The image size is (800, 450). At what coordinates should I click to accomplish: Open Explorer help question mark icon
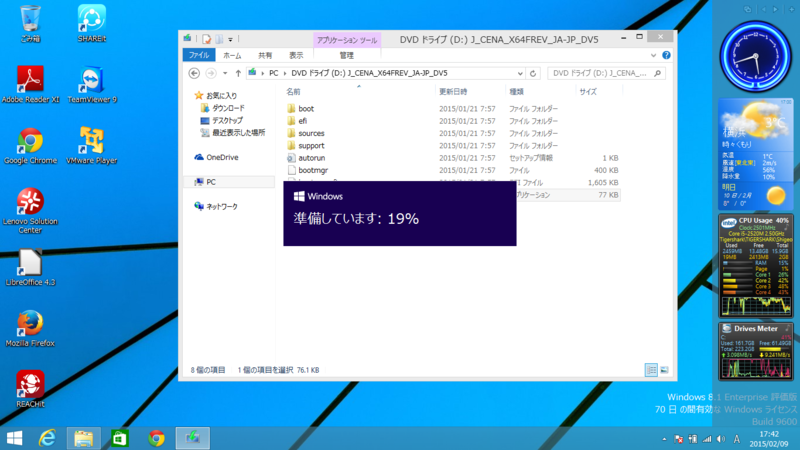point(666,55)
